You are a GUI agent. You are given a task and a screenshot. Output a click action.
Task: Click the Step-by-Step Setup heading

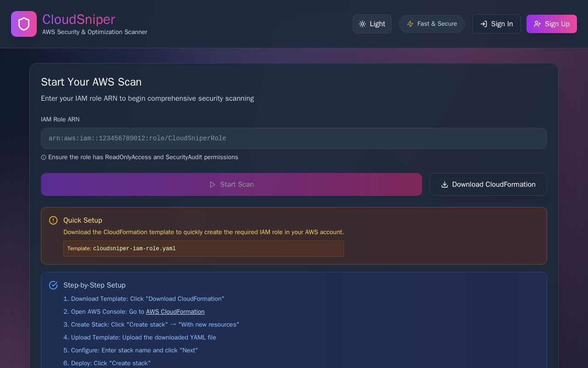tap(95, 285)
